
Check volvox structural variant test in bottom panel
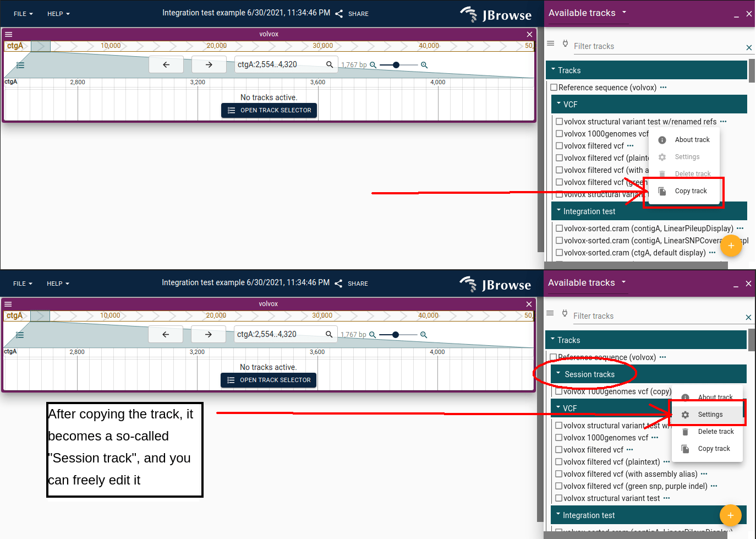558,498
